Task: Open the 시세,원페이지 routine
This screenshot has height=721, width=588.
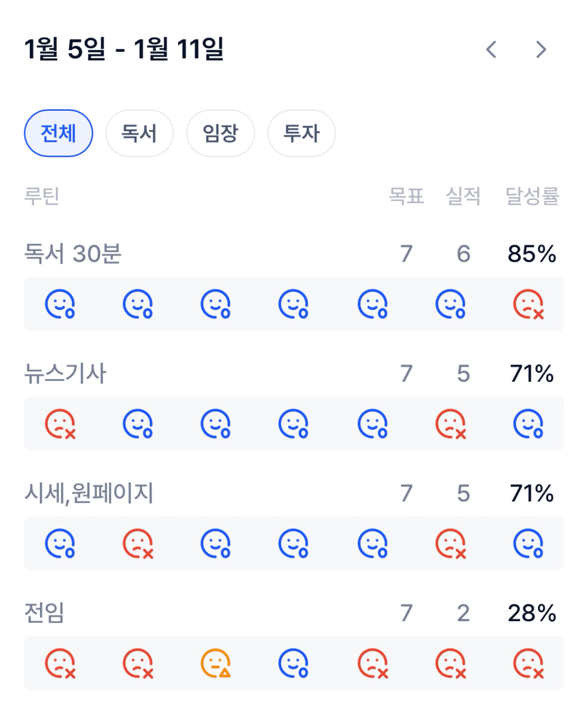Action: pyautogui.click(x=89, y=493)
